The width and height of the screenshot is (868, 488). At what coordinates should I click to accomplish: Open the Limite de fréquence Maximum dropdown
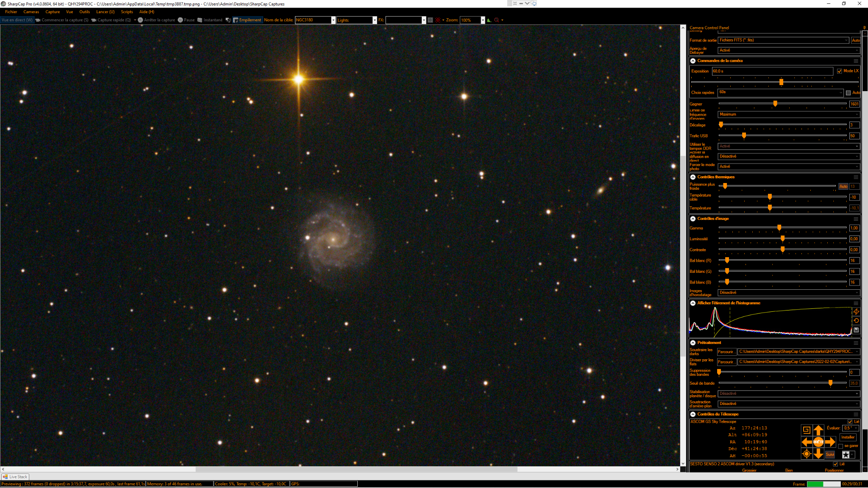click(x=789, y=114)
